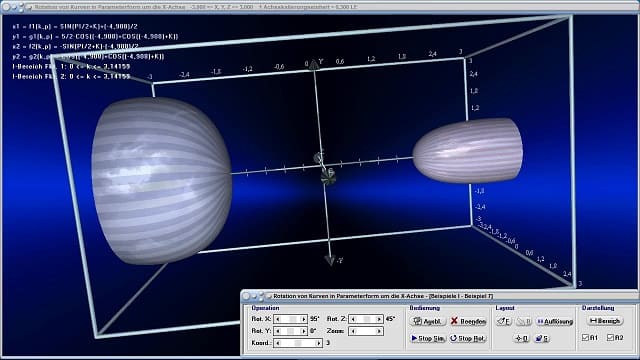640x360 pixels.
Task: Click the greyed layout button next to E
Action: pyautogui.click(x=524, y=321)
